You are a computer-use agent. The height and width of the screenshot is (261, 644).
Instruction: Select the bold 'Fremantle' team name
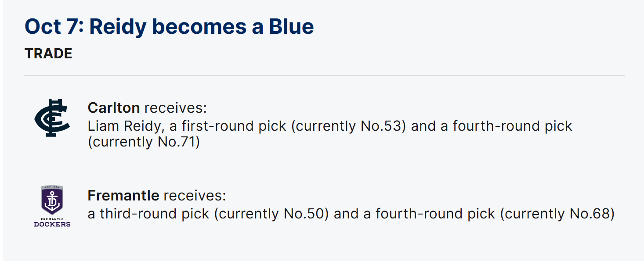tap(123, 195)
